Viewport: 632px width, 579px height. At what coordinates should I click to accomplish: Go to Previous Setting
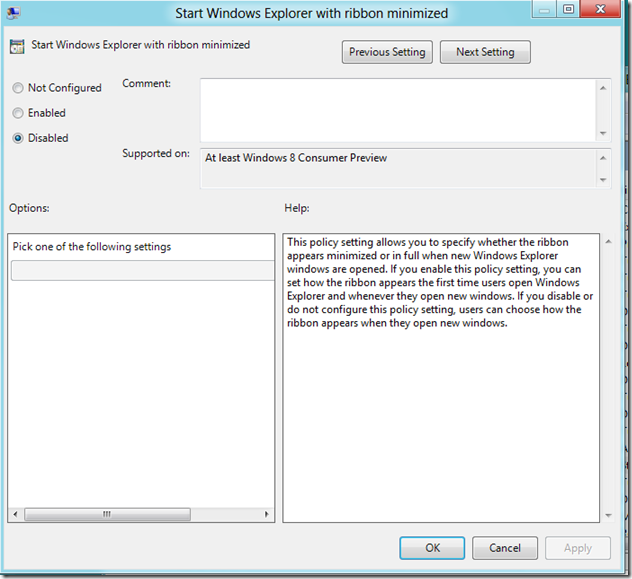(387, 52)
